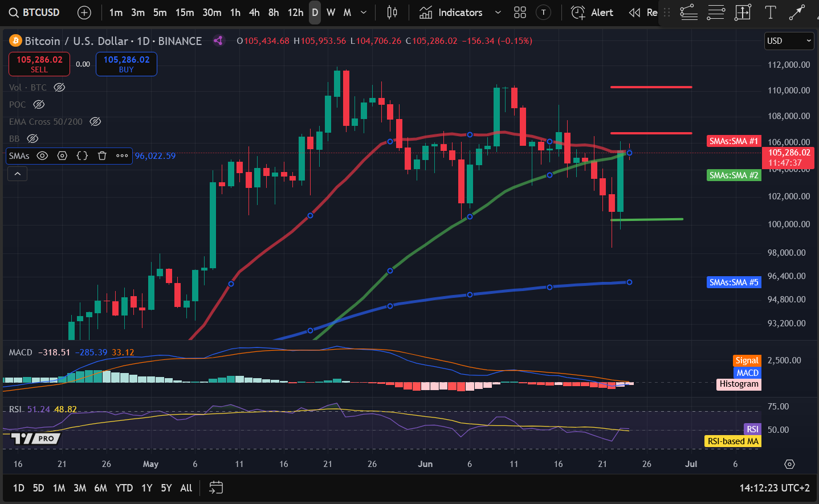
Task: Click the SMAs:SMA #5 blue label
Action: click(x=734, y=282)
